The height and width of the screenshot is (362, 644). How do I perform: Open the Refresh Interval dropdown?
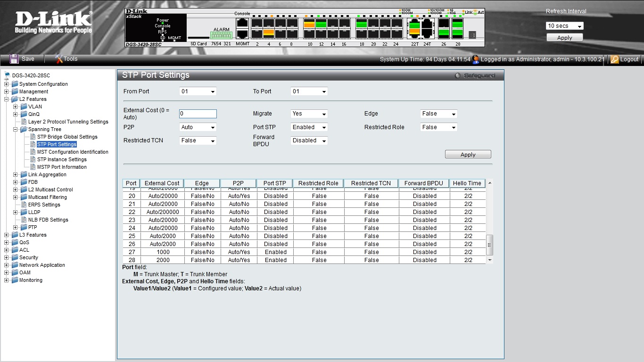[565, 26]
